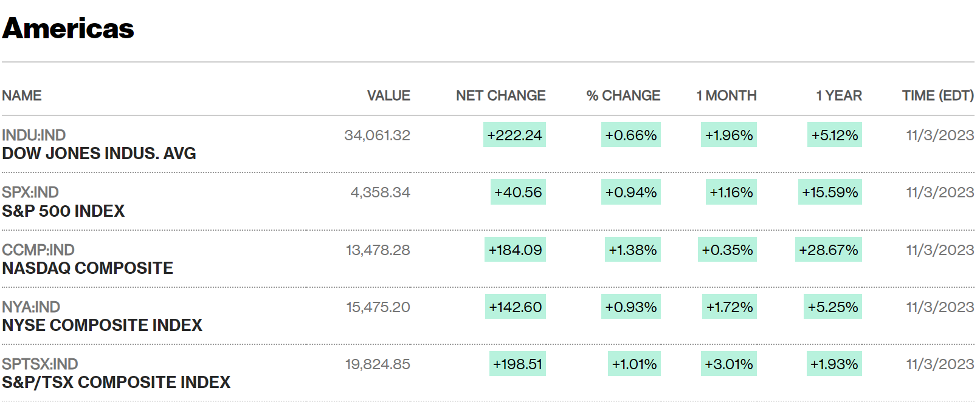The width and height of the screenshot is (980, 402).
Task: Click the SPTSX:IND ticker symbol
Action: pyautogui.click(x=40, y=364)
